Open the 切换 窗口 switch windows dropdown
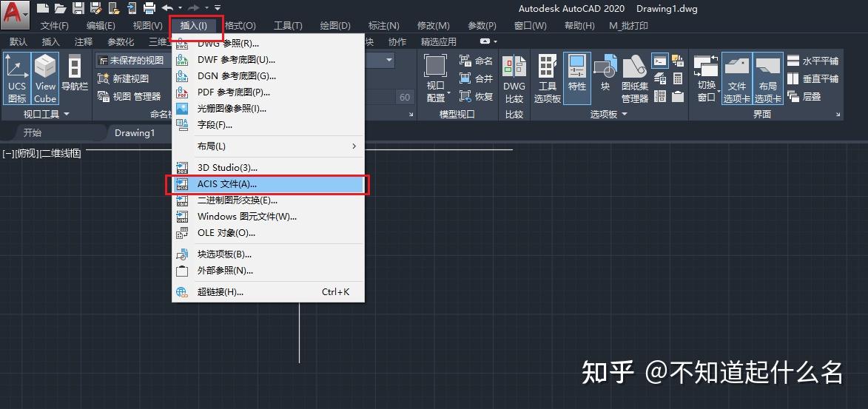 pos(707,78)
